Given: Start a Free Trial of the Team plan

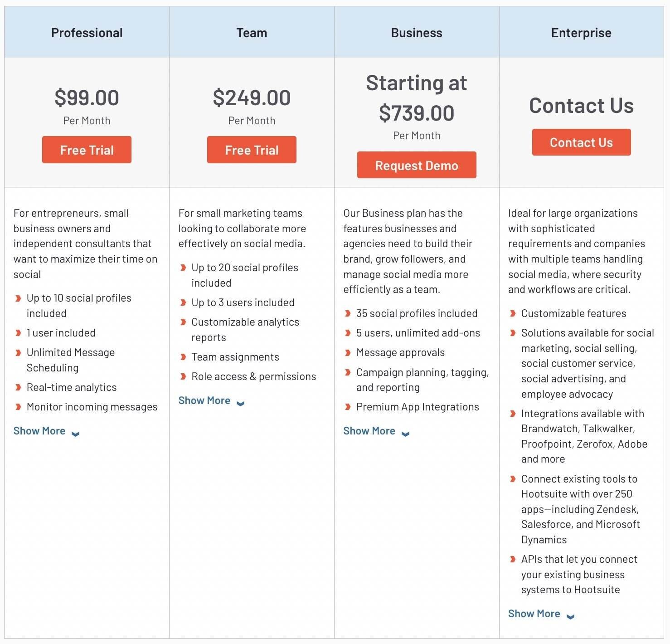Looking at the screenshot, I should pos(252,150).
